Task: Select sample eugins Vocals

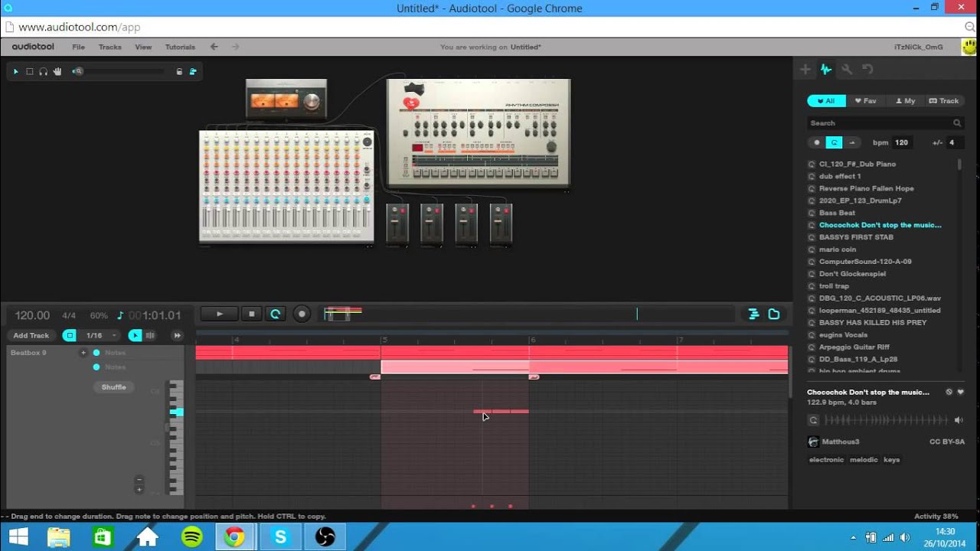Action: 843,334
